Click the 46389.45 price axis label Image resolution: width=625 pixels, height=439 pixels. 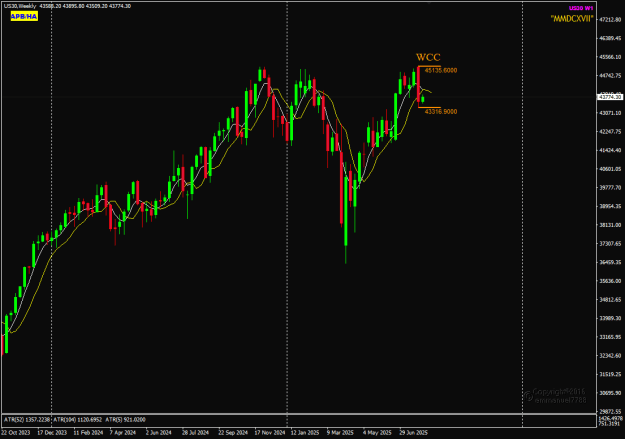[610, 38]
